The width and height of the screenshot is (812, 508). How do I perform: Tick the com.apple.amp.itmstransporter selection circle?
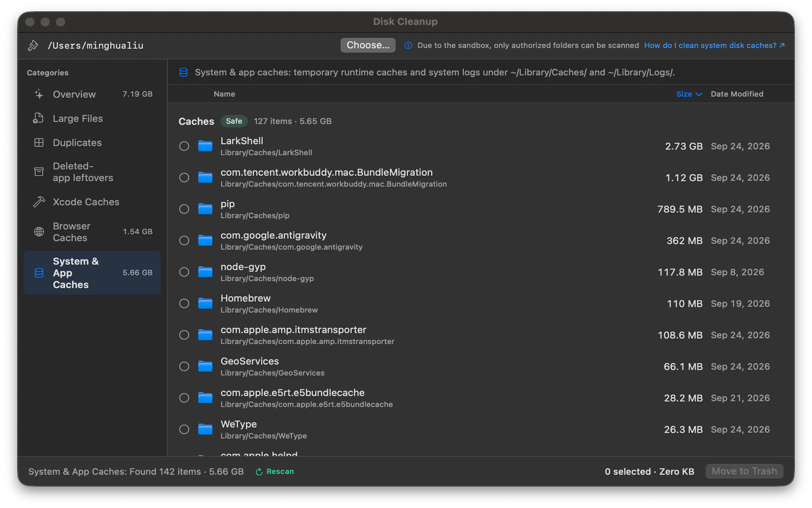[184, 335]
